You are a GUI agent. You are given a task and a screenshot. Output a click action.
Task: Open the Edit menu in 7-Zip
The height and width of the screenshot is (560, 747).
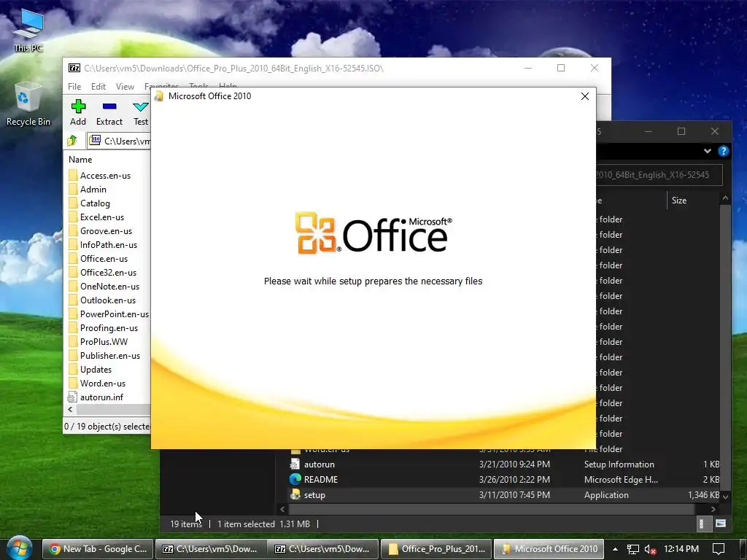pyautogui.click(x=98, y=87)
